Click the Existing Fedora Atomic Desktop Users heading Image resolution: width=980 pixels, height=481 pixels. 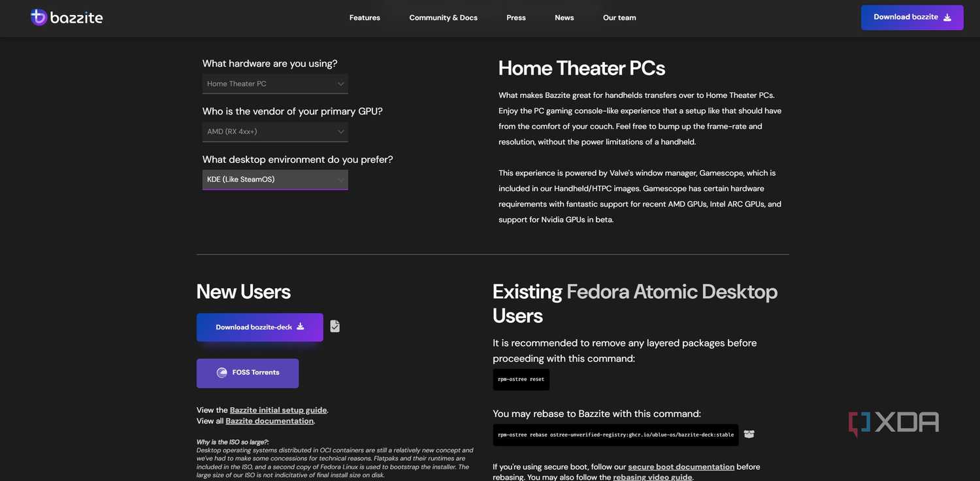tap(635, 303)
